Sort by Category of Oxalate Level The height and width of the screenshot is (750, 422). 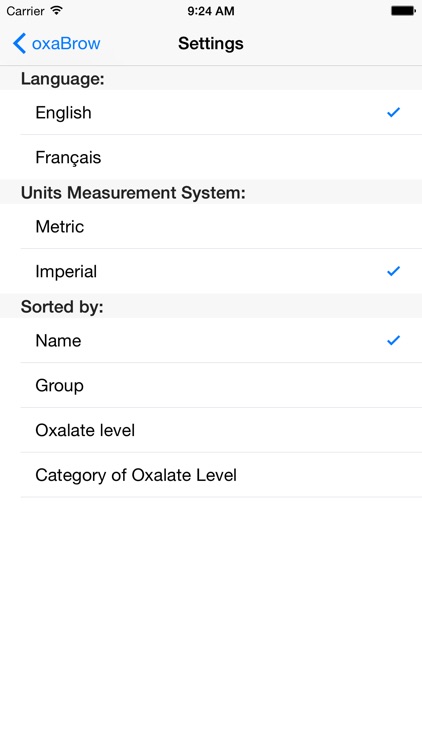point(211,475)
